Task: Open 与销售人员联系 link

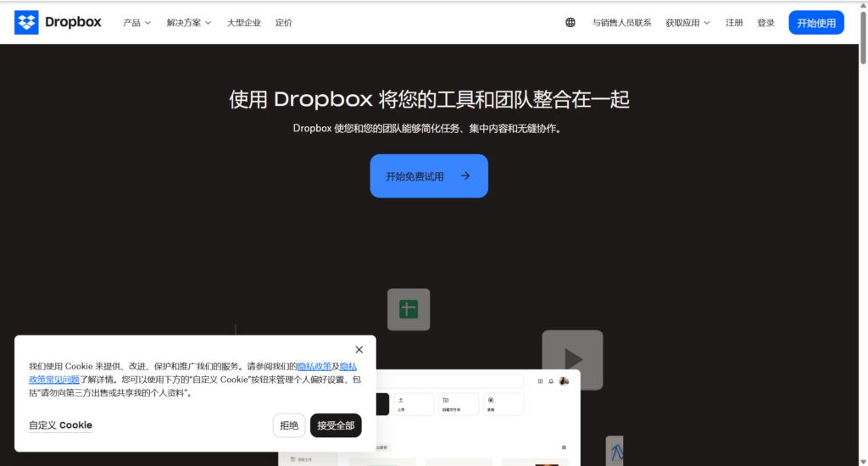Action: pyautogui.click(x=621, y=23)
